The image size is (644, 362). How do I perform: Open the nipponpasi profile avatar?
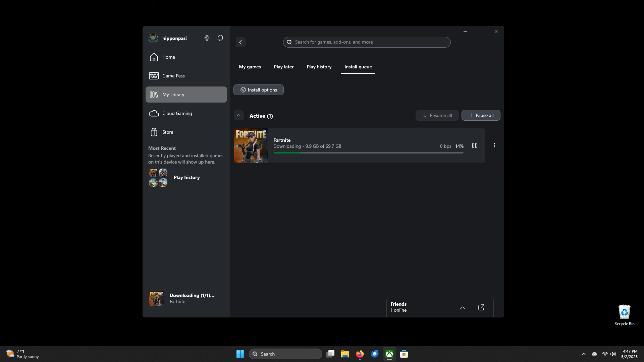(153, 38)
